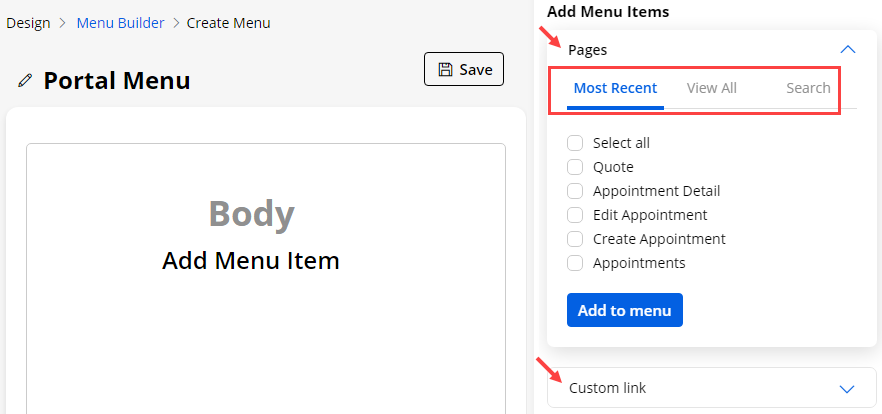
Task: Open the View All tab
Action: (x=712, y=88)
